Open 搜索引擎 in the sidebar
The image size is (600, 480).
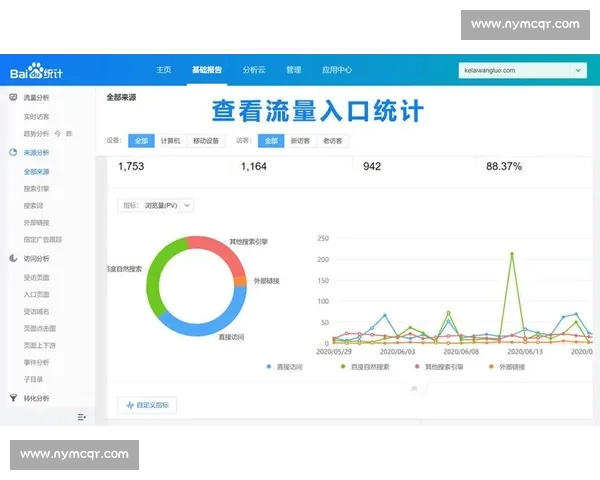(x=36, y=189)
